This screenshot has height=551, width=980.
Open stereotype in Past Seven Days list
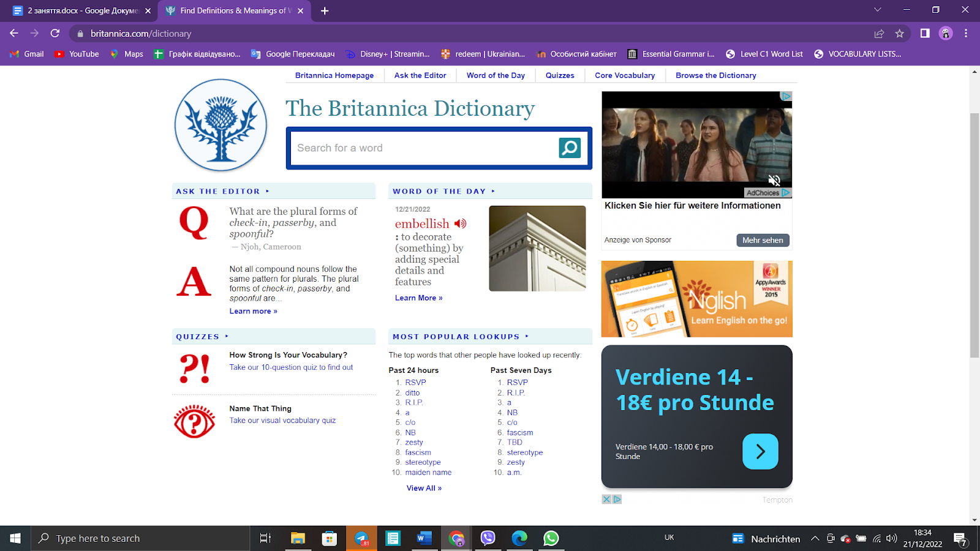pyautogui.click(x=525, y=452)
